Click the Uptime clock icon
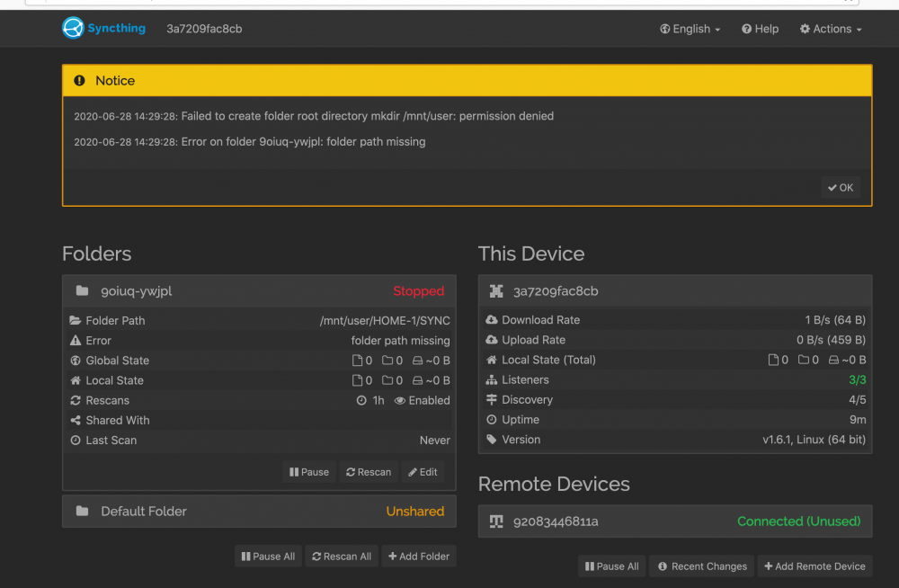 point(492,419)
